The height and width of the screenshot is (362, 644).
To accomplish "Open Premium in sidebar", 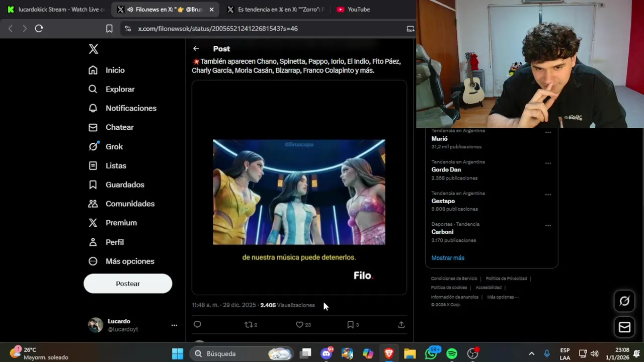I will click(x=113, y=223).
